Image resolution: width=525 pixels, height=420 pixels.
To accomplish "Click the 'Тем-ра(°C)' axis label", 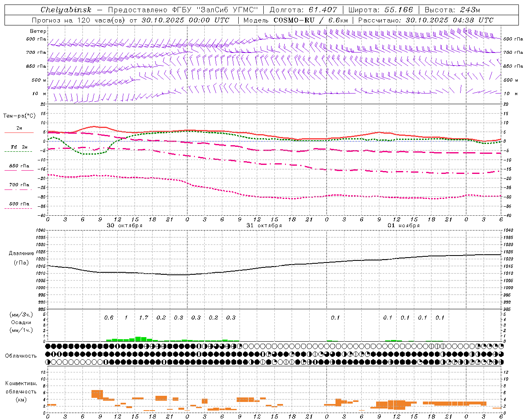I will point(19,116).
